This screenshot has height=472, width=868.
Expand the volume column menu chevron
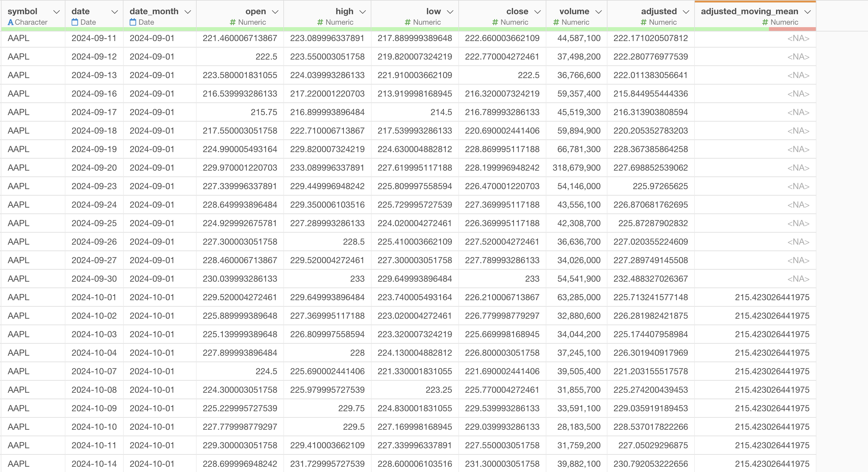[x=599, y=12]
